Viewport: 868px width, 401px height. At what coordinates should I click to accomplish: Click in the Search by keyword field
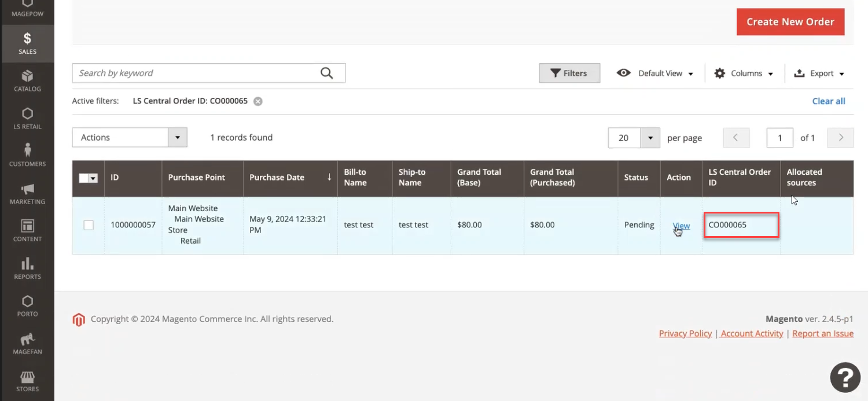pyautogui.click(x=197, y=73)
